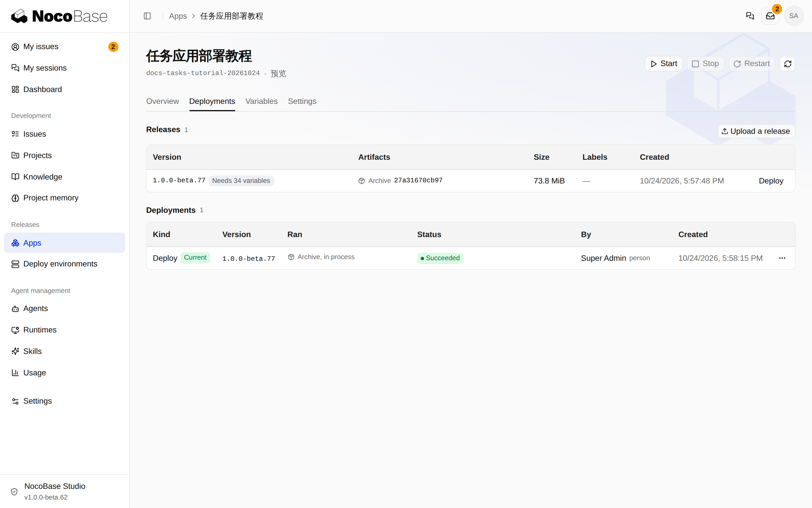Screen dimensions: 812x508
Task: Open Projects in the sidebar
Action: [x=64, y=156]
